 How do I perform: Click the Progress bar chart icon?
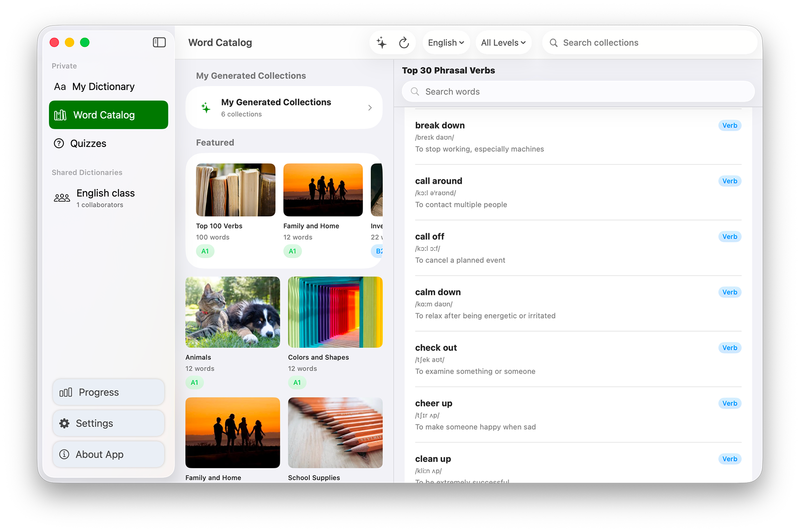[66, 392]
